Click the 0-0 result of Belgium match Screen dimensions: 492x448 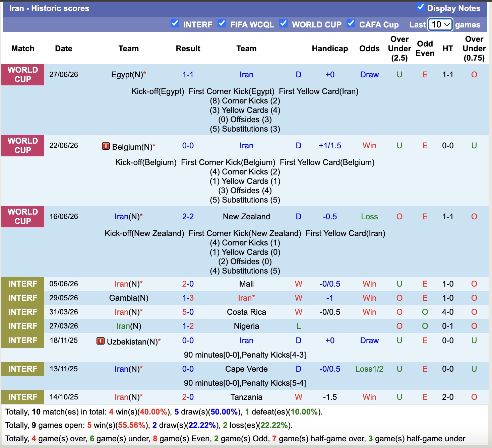pyautogui.click(x=188, y=146)
